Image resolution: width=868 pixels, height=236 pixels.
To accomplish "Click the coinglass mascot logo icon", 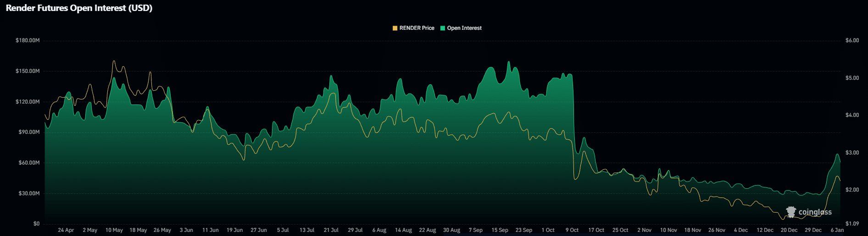I will coord(791,212).
